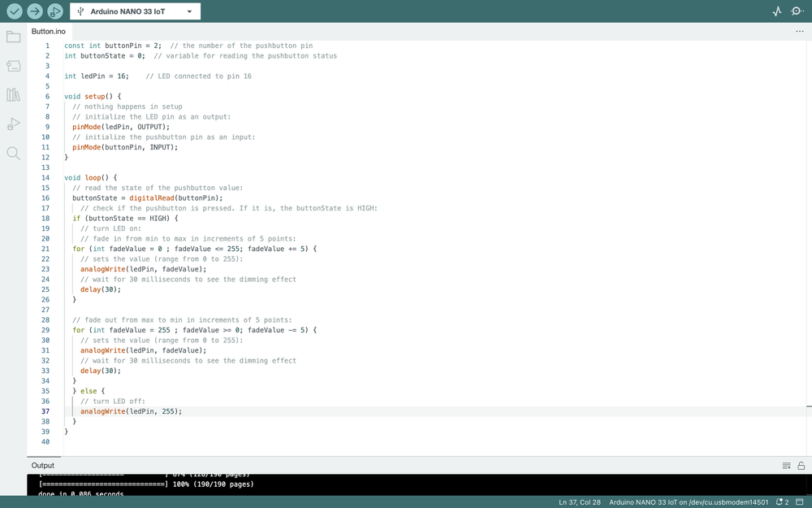Click on 'const int buttonPin = 2;' code
The height and width of the screenshot is (508, 812).
113,46
